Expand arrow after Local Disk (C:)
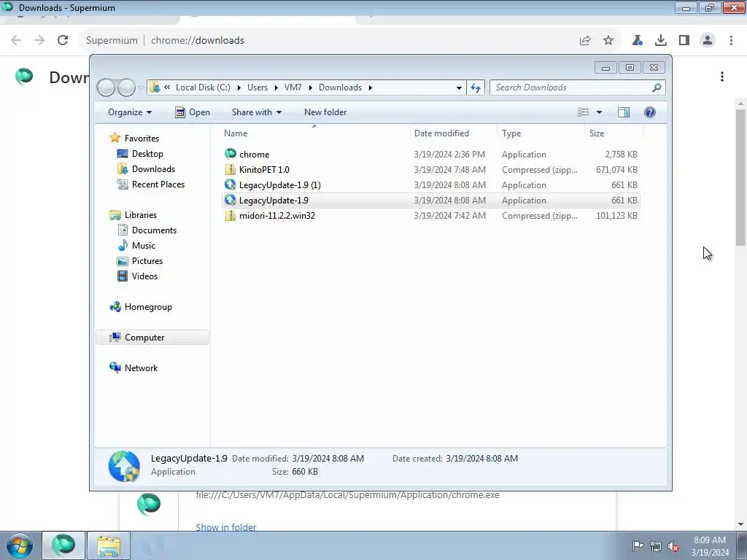Image resolution: width=747 pixels, height=560 pixels. pyautogui.click(x=239, y=87)
